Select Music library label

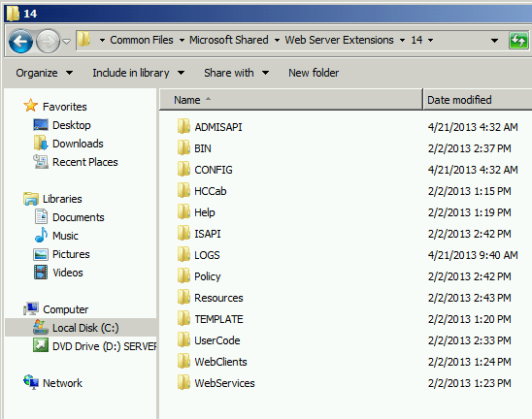[65, 236]
